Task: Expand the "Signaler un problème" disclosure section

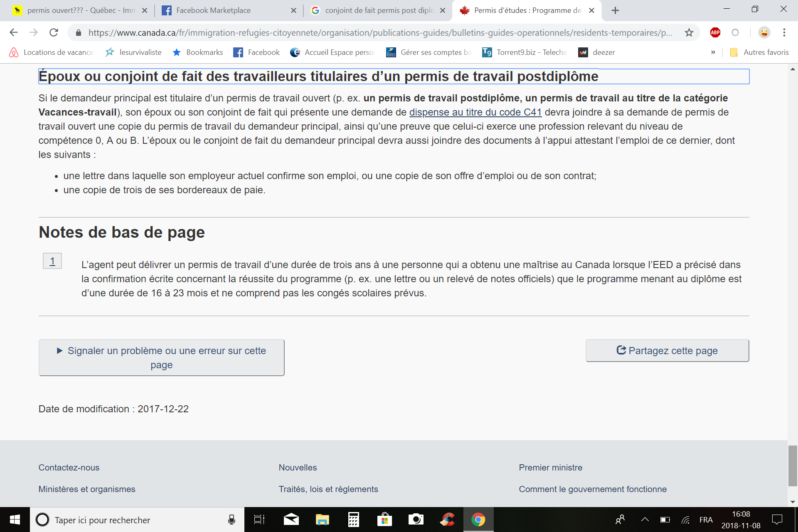Action: click(161, 357)
